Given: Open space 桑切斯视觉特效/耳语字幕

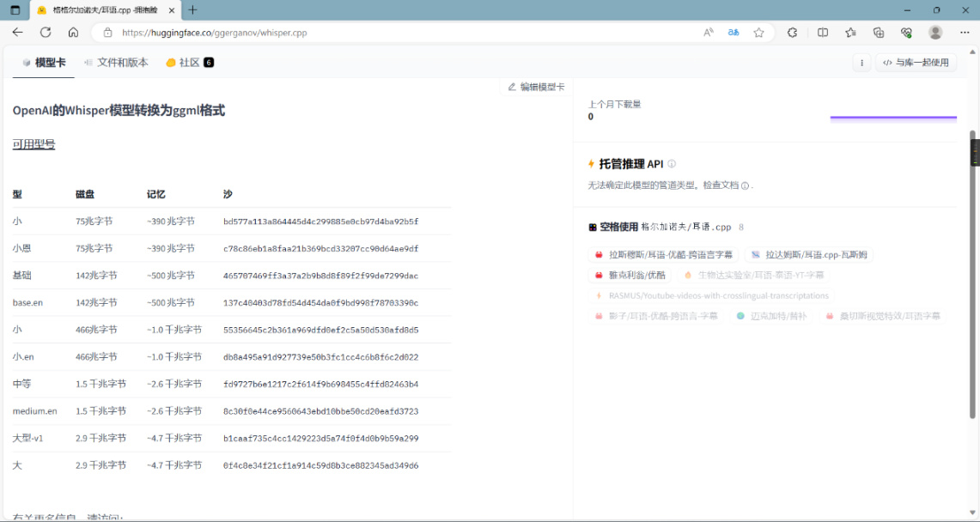Looking at the screenshot, I should pos(882,316).
